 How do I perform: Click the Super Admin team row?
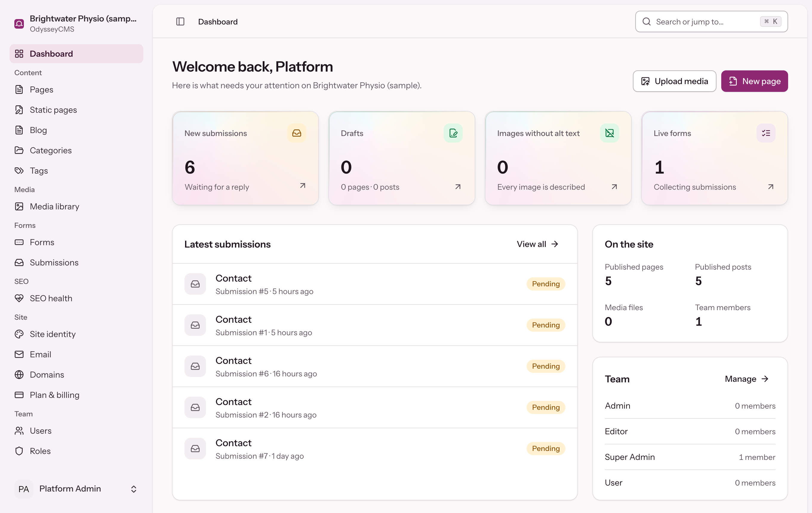click(x=690, y=457)
